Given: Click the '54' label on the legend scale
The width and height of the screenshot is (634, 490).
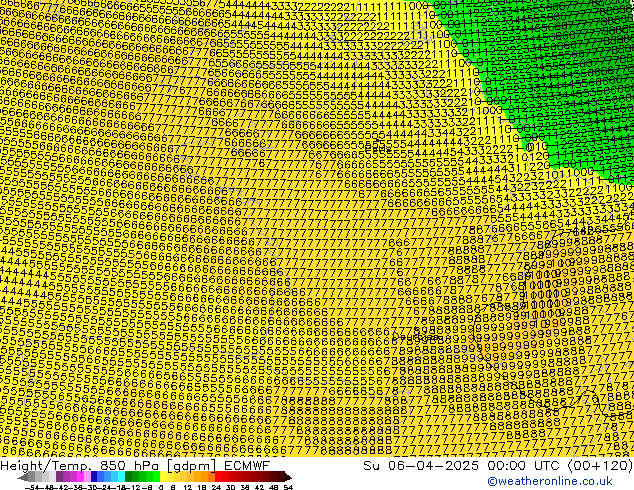Looking at the screenshot, I should (287, 487).
